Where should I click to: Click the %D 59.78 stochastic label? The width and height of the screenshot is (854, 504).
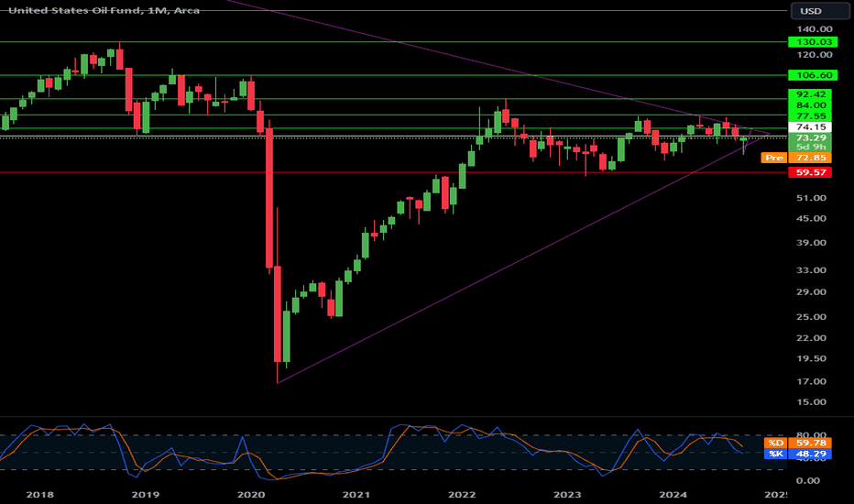(x=798, y=443)
